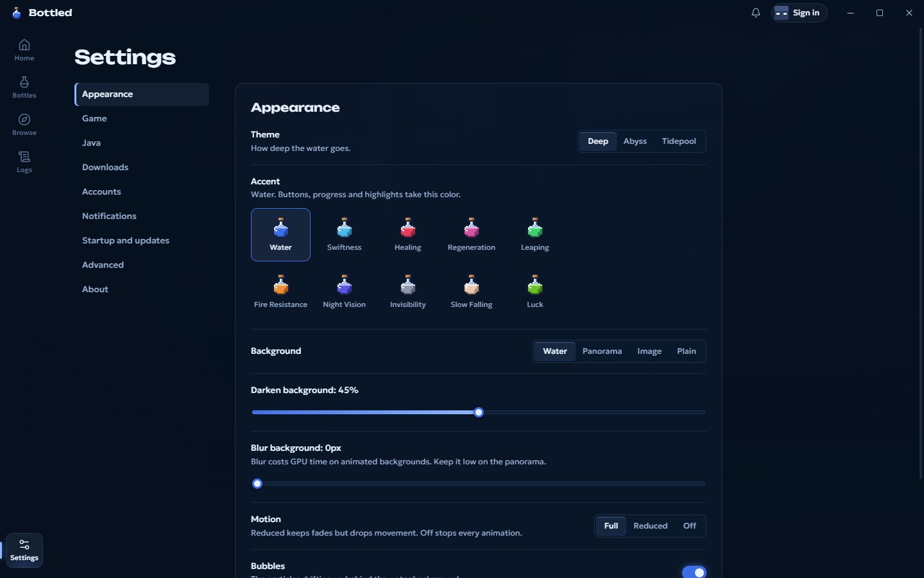Go to Home in the sidebar
924x578 pixels.
[24, 50]
